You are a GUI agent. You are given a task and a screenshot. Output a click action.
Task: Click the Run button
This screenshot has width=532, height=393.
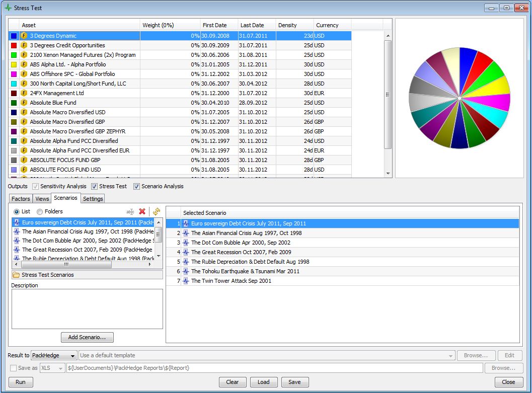(21, 382)
